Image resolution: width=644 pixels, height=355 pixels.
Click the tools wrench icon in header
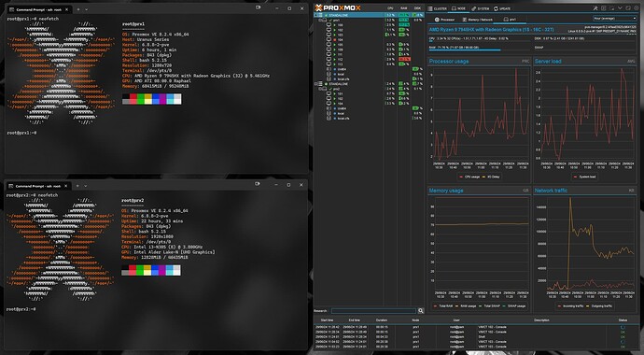pos(595,8)
